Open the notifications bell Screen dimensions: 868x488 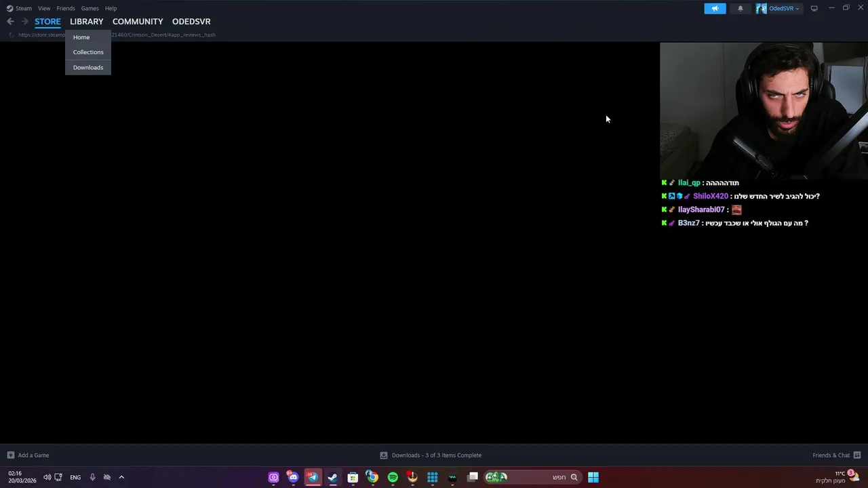tap(740, 8)
